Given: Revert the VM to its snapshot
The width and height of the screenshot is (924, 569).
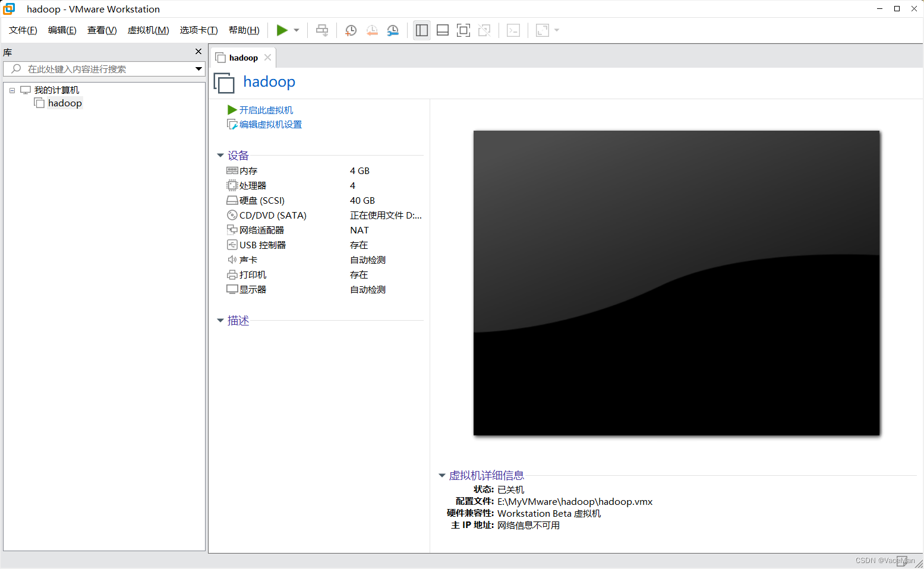Looking at the screenshot, I should coord(373,30).
